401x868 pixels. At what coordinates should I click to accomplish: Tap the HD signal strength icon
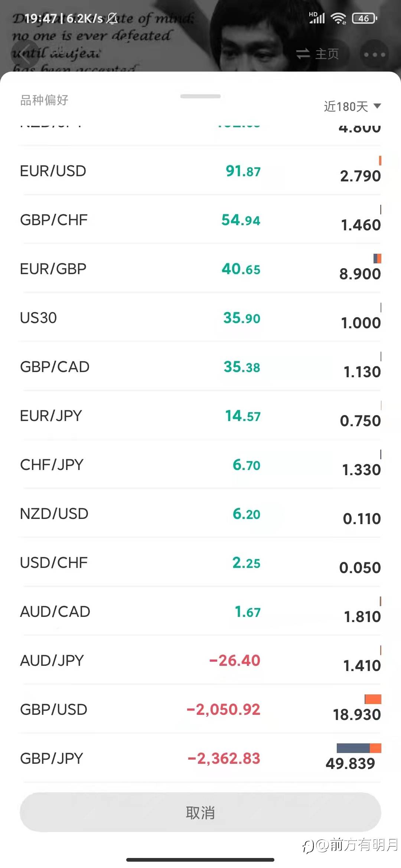point(317,18)
